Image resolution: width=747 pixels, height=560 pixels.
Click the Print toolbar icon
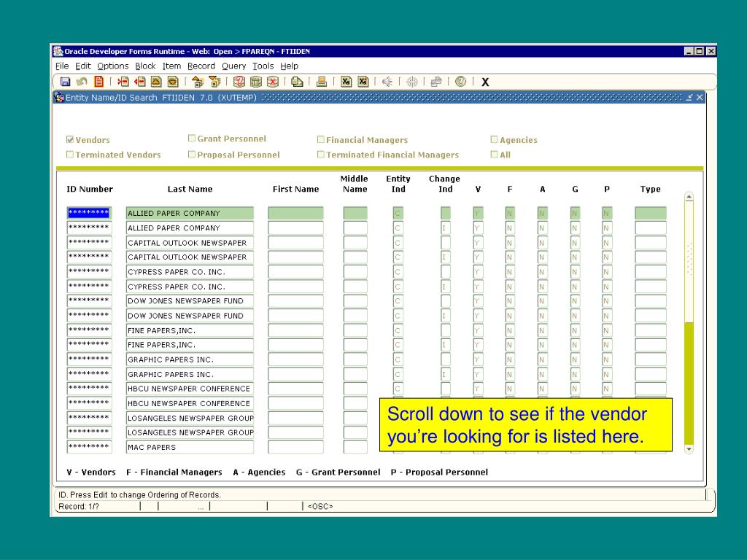tap(322, 82)
